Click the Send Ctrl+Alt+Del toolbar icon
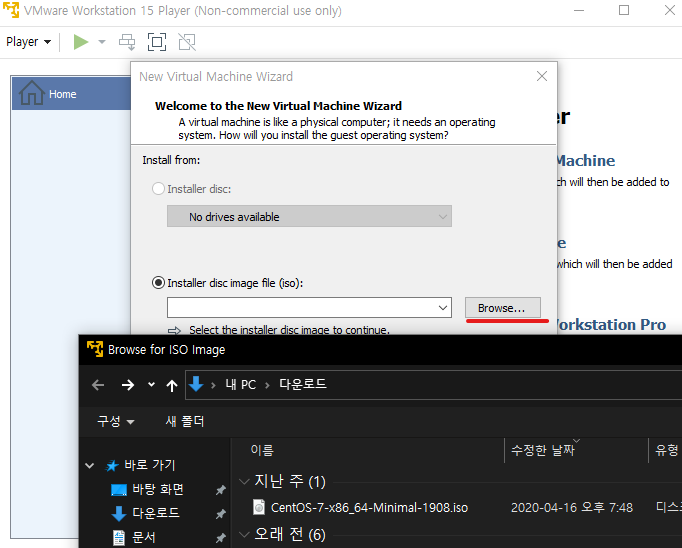This screenshot has height=548, width=682. coord(127,42)
